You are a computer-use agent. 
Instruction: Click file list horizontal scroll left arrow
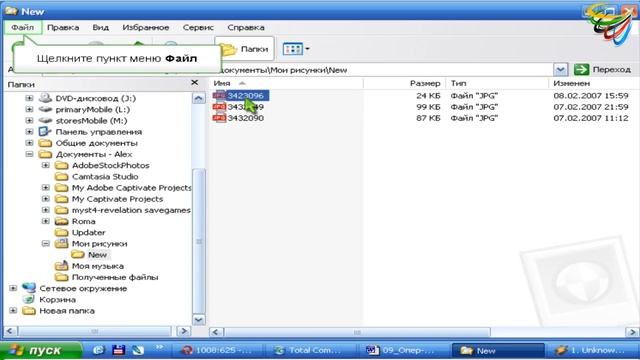(x=216, y=332)
